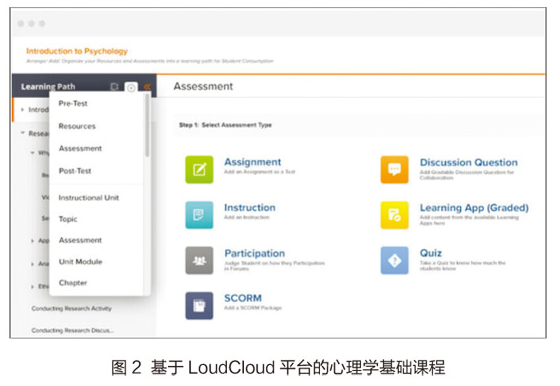This screenshot has width=560, height=386.
Task: Open the Instruction assessment type
Action: 250,207
